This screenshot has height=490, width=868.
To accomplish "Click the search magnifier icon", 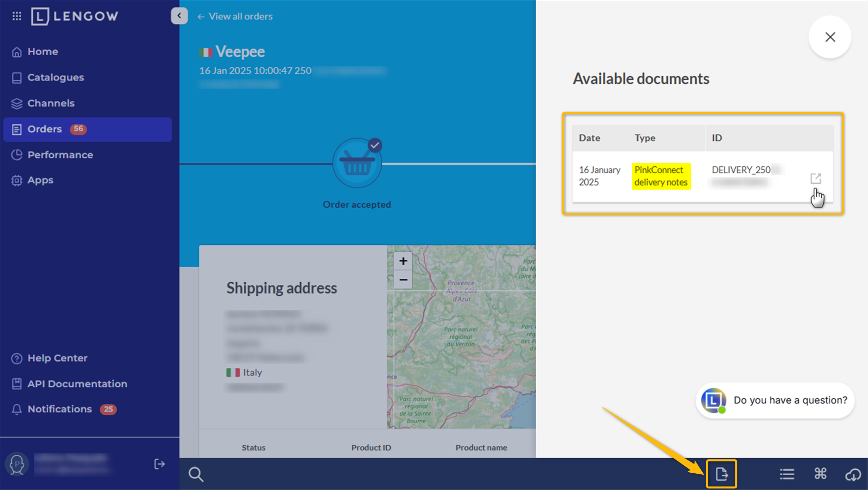I will [196, 474].
